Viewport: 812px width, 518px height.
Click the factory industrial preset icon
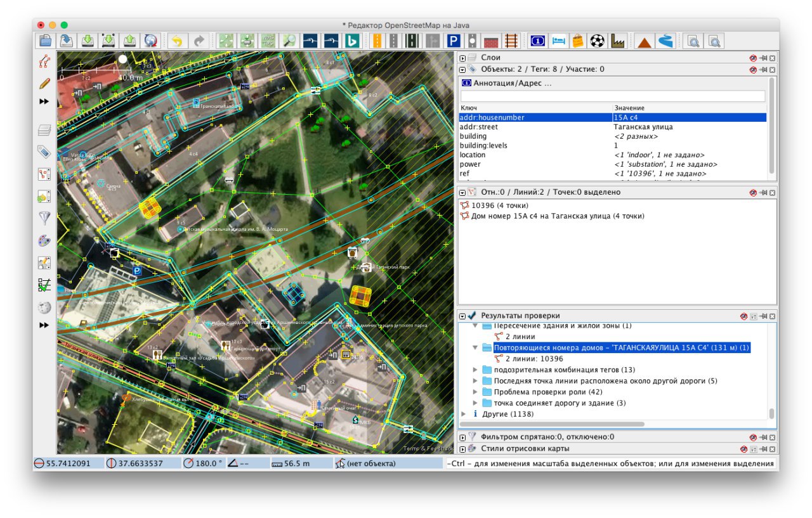[617, 41]
